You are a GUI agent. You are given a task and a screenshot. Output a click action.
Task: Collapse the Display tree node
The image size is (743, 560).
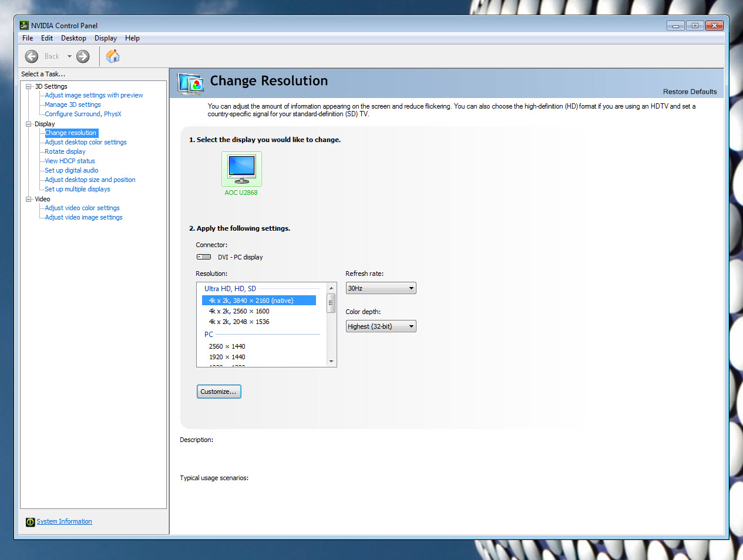tap(28, 124)
